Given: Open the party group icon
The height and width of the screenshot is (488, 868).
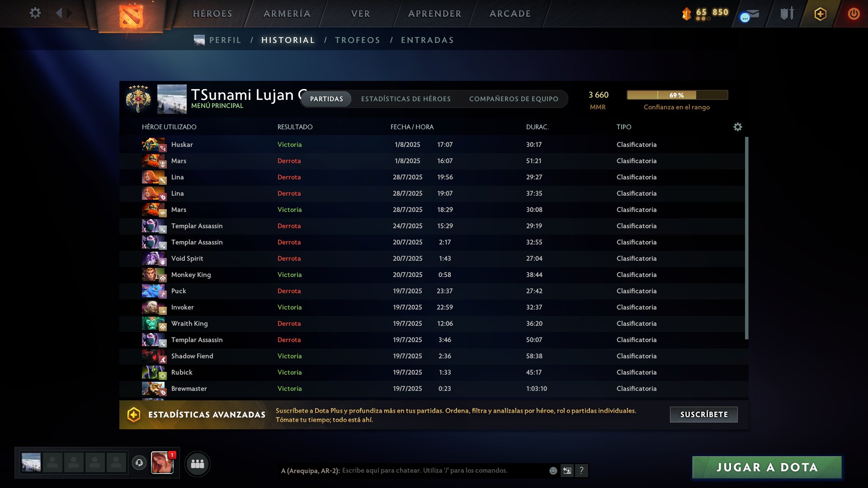Looking at the screenshot, I should coord(198,464).
